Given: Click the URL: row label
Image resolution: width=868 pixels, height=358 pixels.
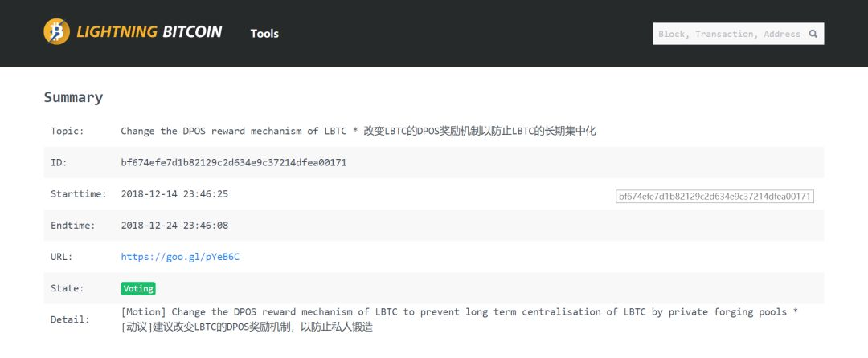Looking at the screenshot, I should (61, 257).
